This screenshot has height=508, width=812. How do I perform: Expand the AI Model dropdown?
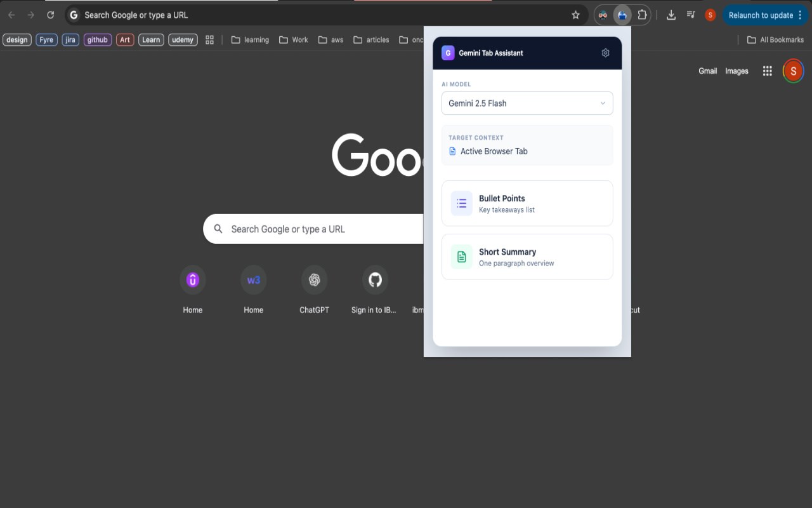(527, 104)
